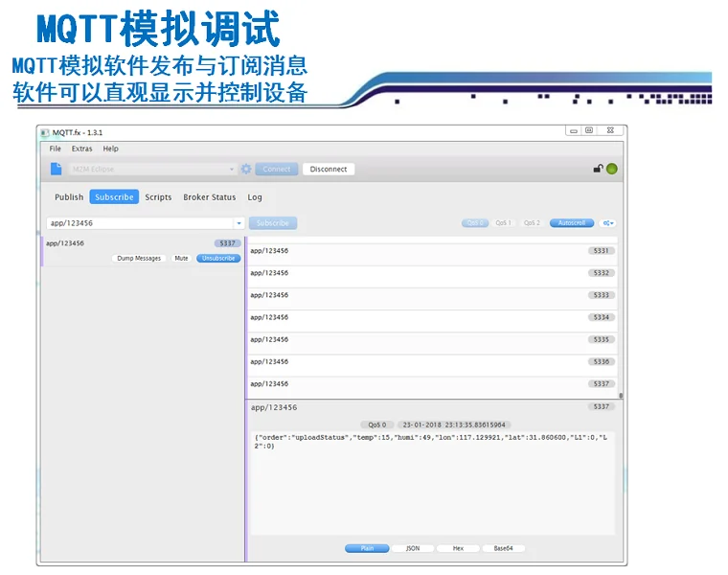Toggle the Autoscroll option
Viewport: 728px width, 575px height.
572,223
